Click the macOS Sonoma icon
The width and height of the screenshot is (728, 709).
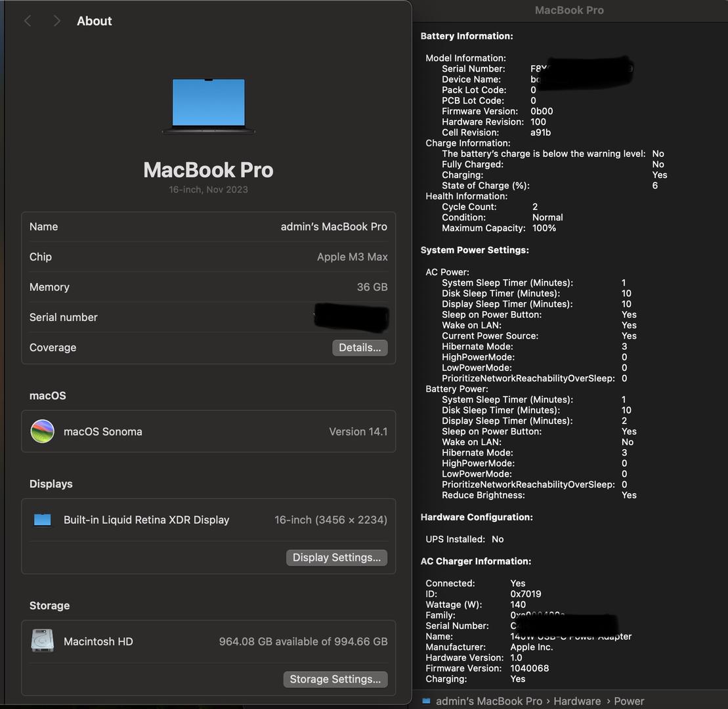coord(43,431)
